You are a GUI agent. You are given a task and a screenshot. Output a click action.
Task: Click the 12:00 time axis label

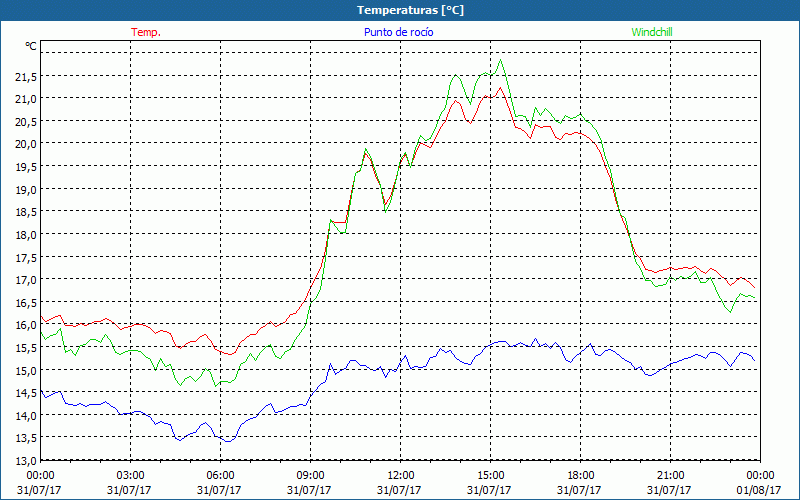click(401, 476)
